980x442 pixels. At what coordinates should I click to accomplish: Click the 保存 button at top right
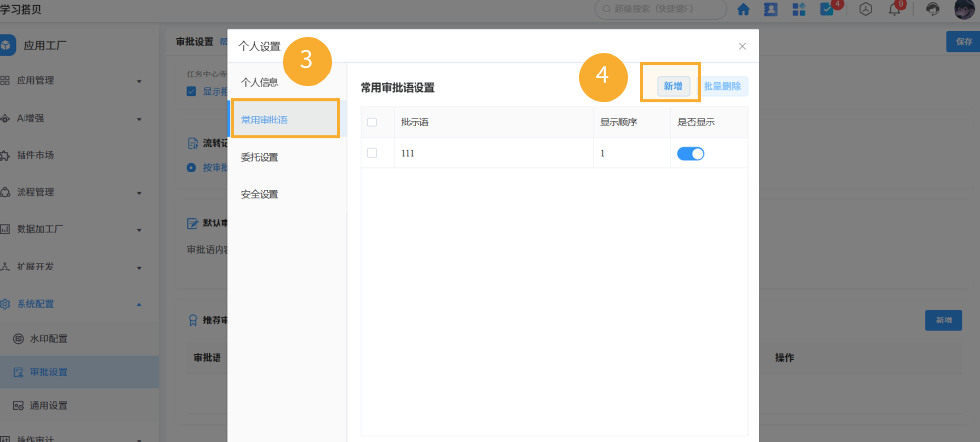[963, 42]
